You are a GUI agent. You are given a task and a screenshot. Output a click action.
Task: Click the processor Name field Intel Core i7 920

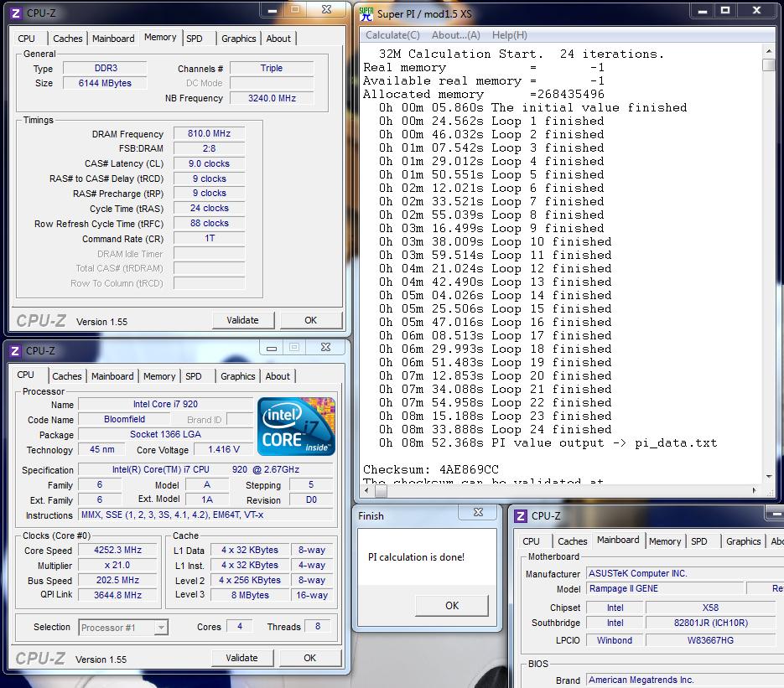point(165,404)
